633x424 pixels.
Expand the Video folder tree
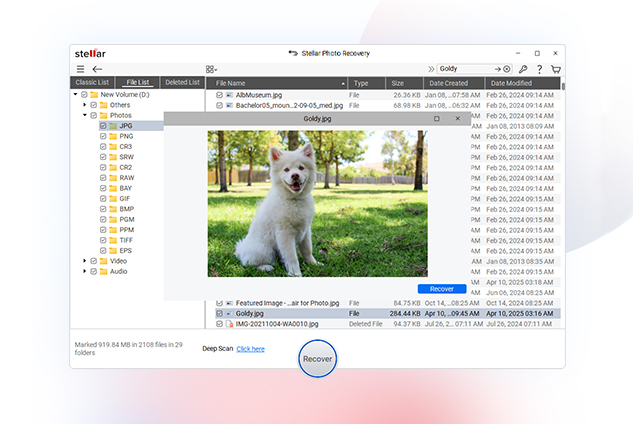click(85, 261)
